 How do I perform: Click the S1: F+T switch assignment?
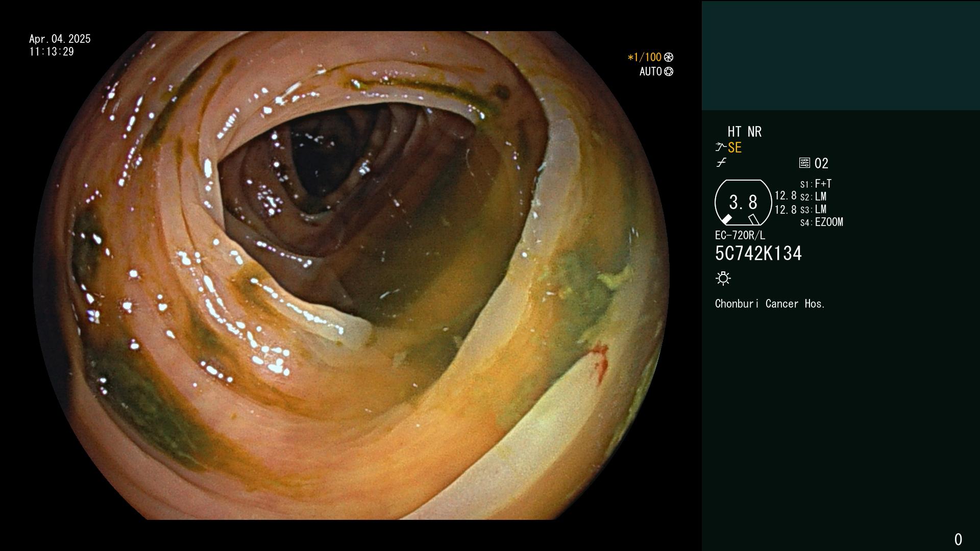[x=816, y=184]
